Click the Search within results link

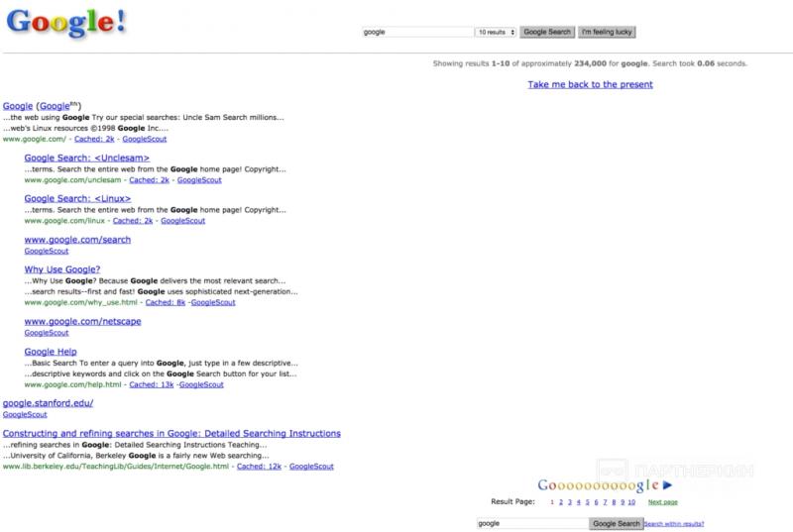pos(674,524)
